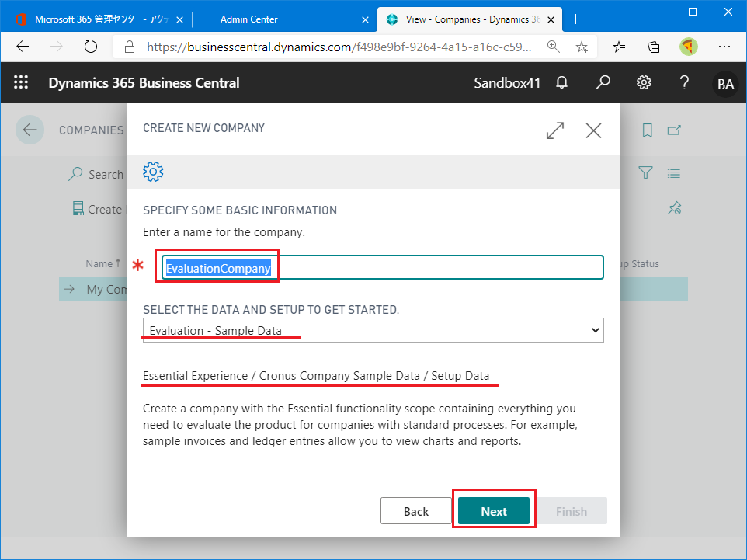
Task: Switch to Admin Center tab
Action: point(248,19)
